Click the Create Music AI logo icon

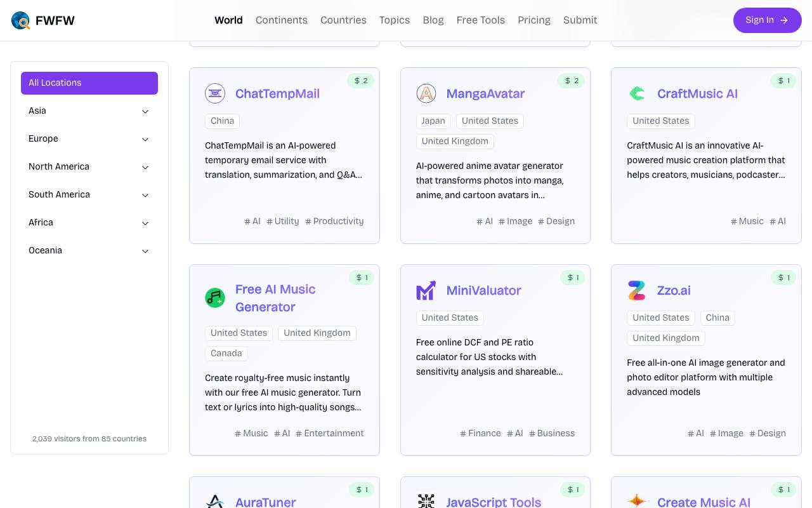point(637,502)
